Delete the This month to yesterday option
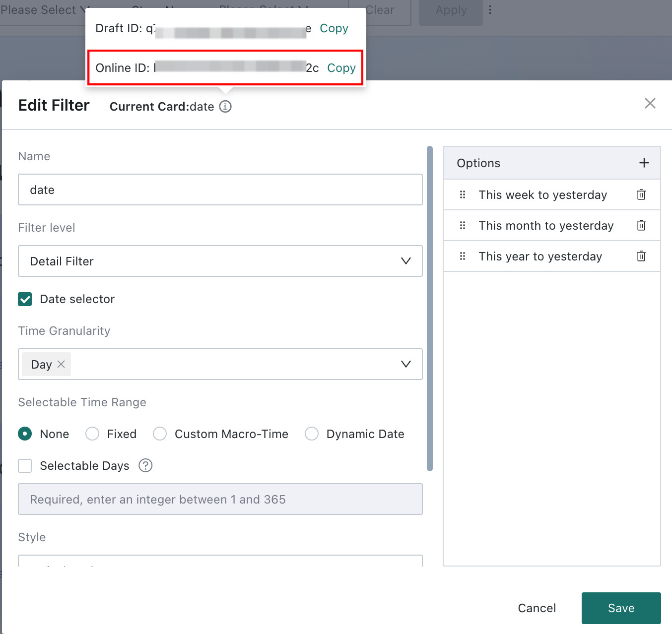Viewport: 672px width, 634px height. click(641, 225)
